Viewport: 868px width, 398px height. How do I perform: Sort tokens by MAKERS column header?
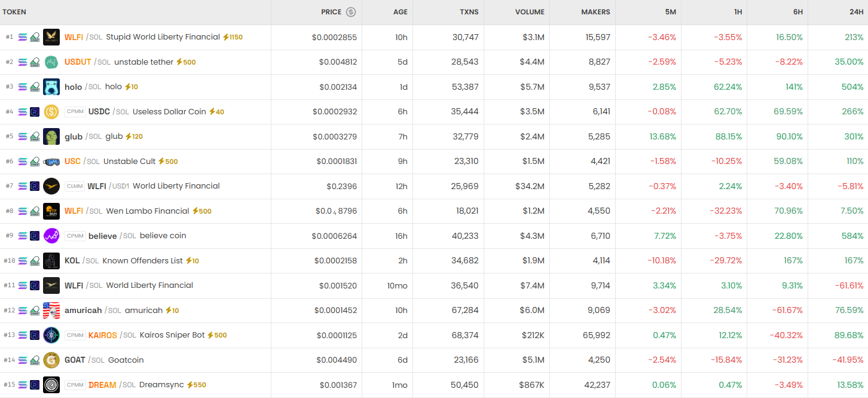[595, 12]
